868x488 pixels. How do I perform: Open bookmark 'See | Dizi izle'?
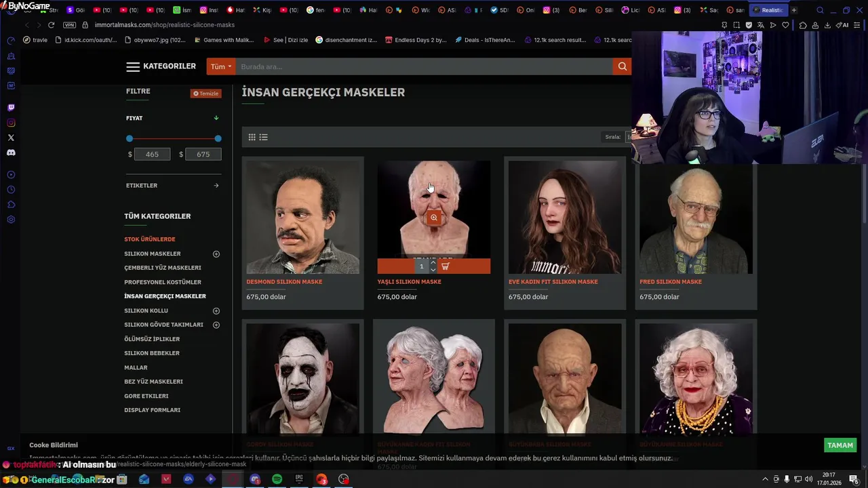pyautogui.click(x=285, y=40)
